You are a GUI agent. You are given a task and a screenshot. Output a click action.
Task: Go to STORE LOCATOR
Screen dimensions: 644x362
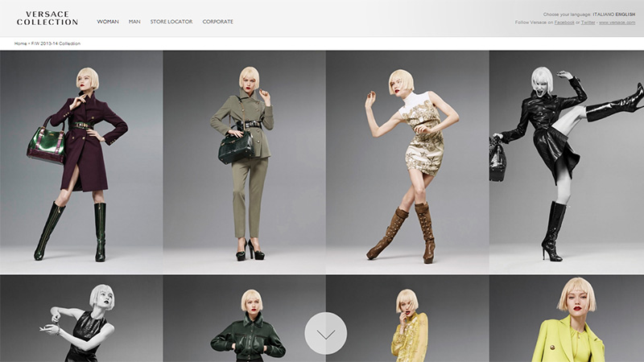pyautogui.click(x=171, y=22)
